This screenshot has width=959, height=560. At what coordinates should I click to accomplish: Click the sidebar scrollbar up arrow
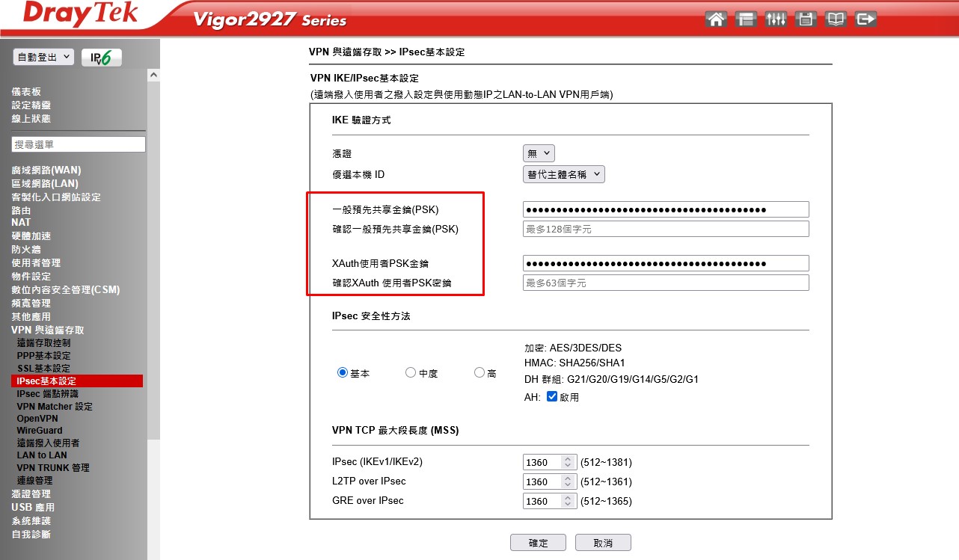(153, 76)
